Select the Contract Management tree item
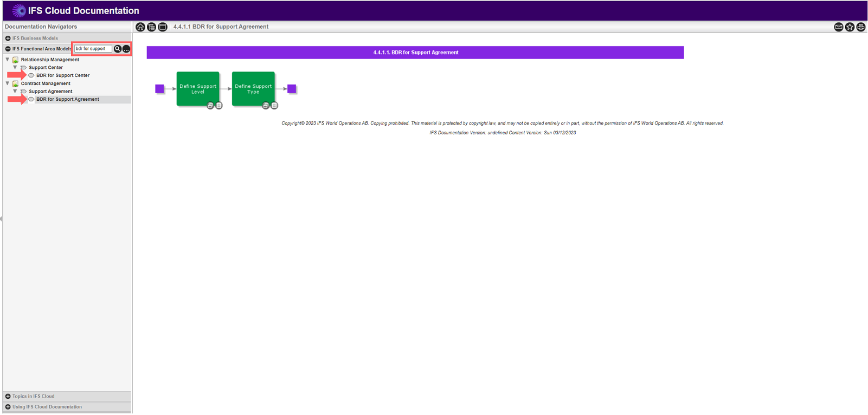This screenshot has height=415, width=868. pyautogui.click(x=46, y=83)
